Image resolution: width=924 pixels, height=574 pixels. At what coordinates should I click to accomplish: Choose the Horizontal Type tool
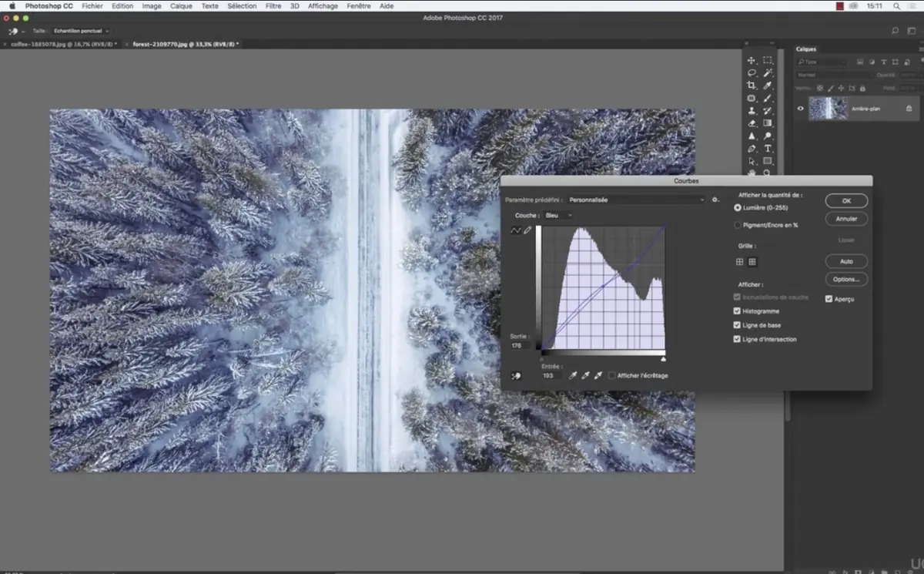click(767, 148)
